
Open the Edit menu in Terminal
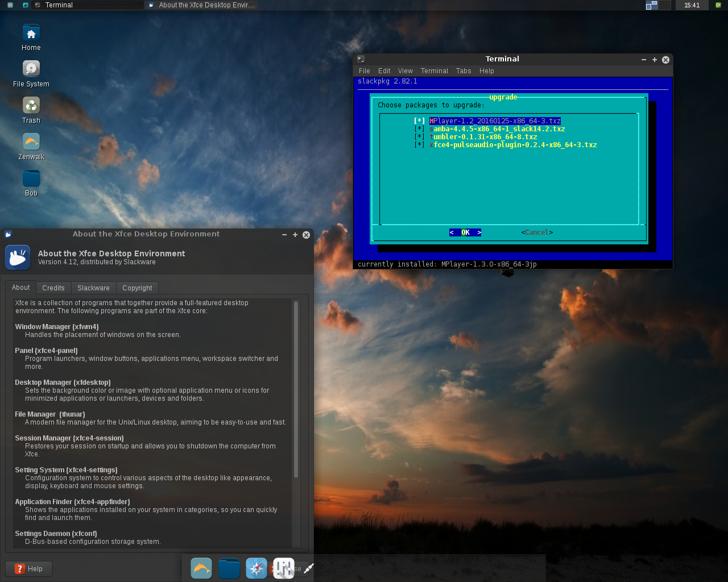tap(384, 71)
